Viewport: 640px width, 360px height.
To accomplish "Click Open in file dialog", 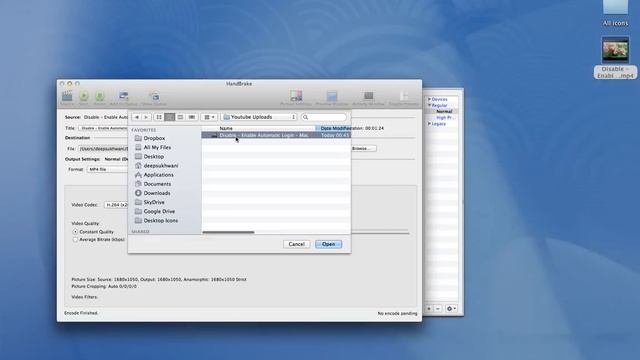I will tap(329, 244).
